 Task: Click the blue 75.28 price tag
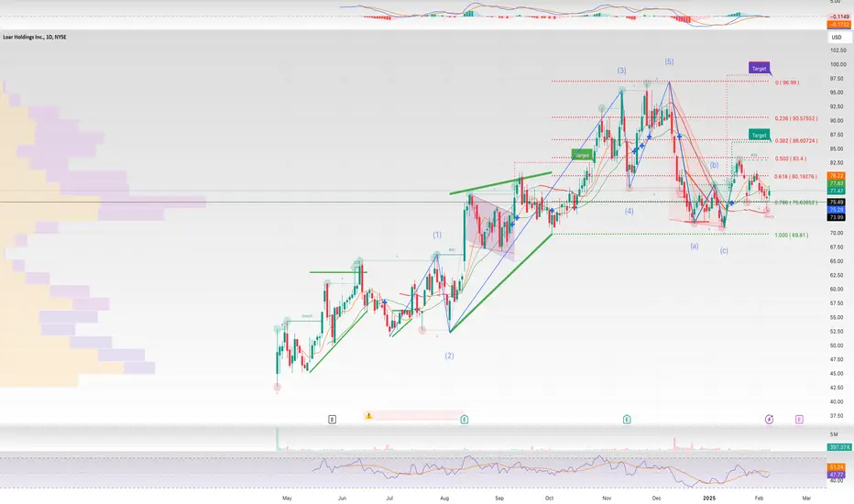836,210
